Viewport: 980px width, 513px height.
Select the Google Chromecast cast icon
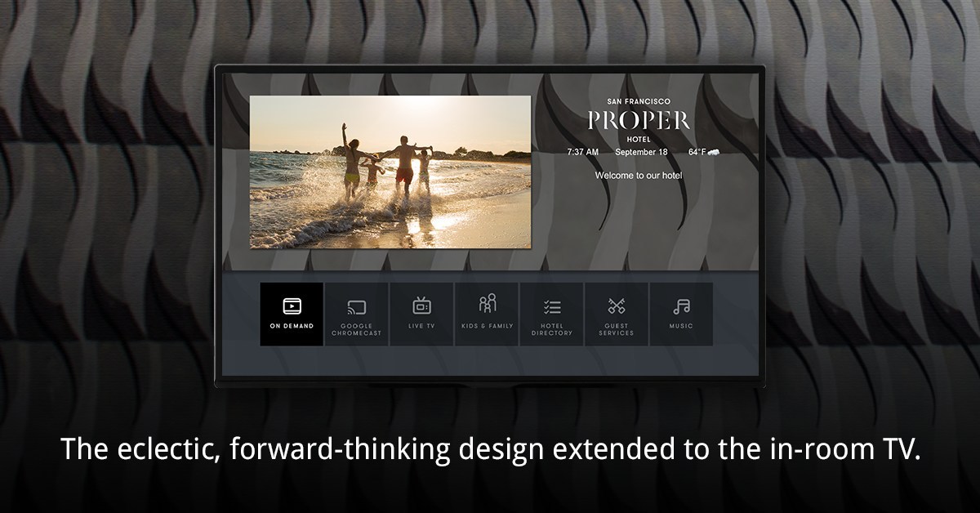356,308
